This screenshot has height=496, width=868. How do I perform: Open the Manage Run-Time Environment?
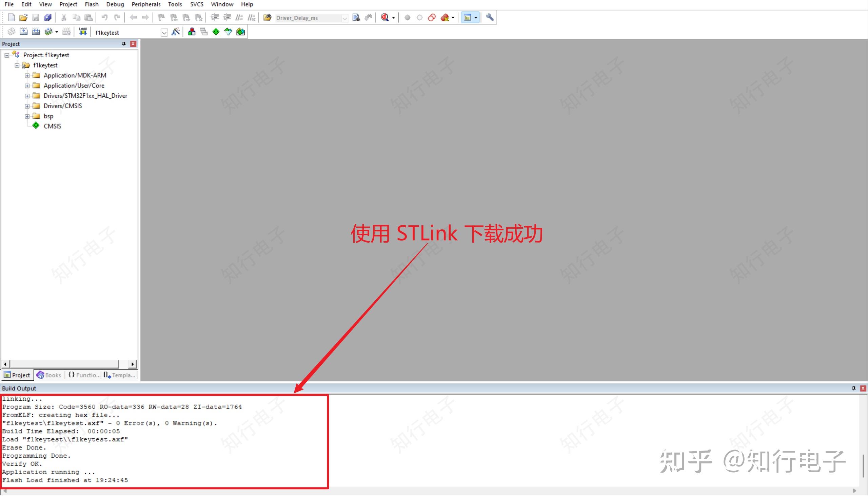(216, 31)
